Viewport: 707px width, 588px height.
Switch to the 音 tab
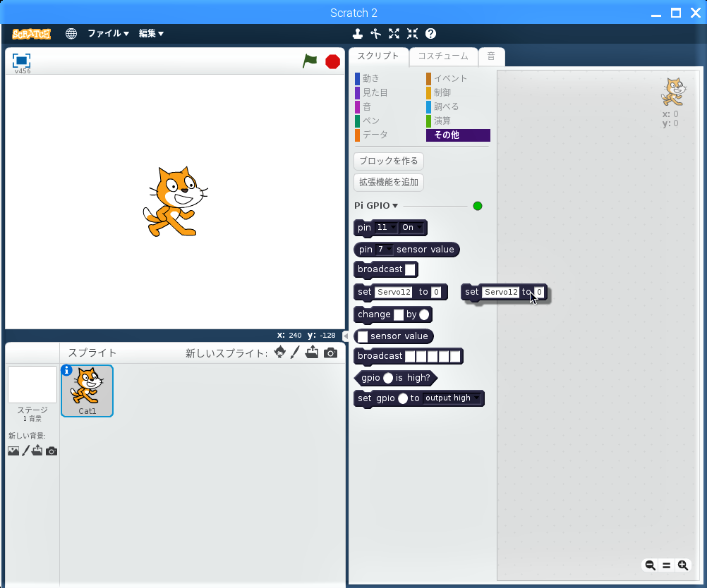492,56
